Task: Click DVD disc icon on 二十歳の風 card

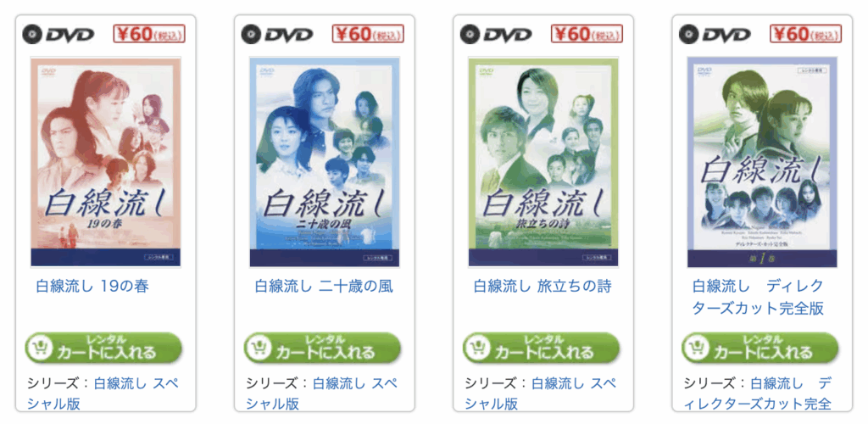Action: pyautogui.click(x=251, y=34)
